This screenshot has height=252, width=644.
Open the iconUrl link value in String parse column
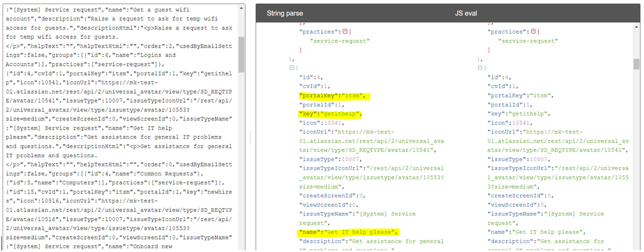click(371, 141)
